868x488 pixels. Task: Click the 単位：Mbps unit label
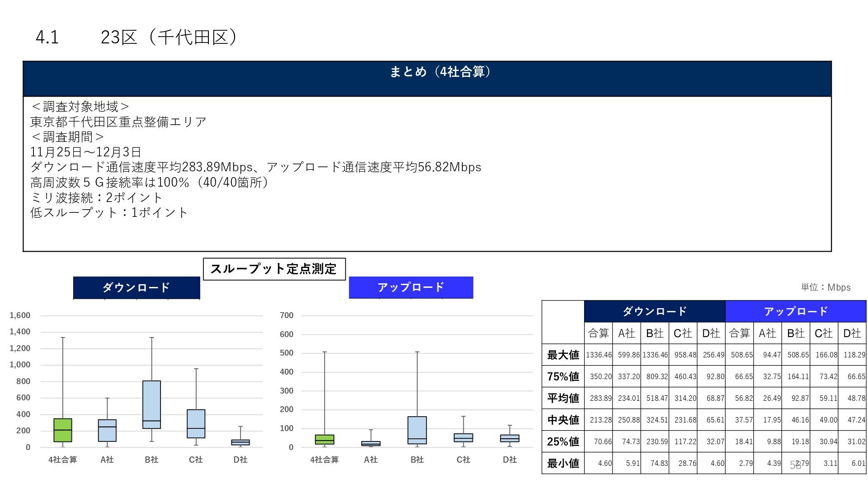point(826,287)
